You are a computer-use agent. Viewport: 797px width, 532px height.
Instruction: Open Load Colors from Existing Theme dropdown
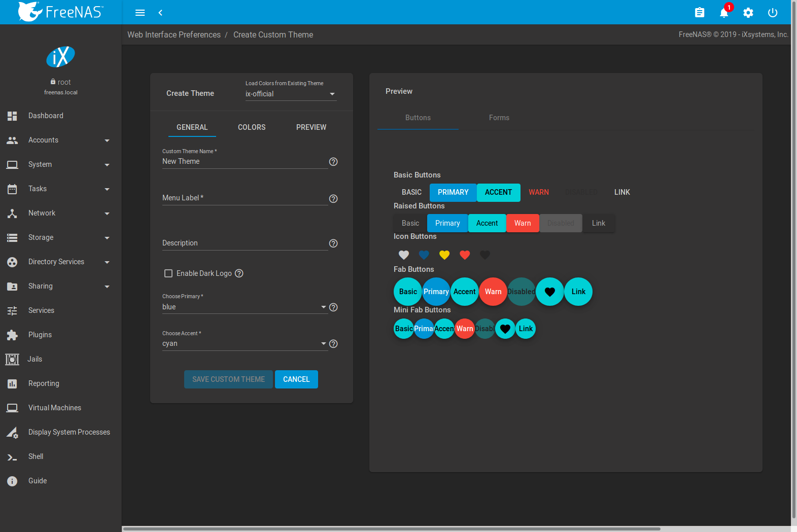coord(291,94)
